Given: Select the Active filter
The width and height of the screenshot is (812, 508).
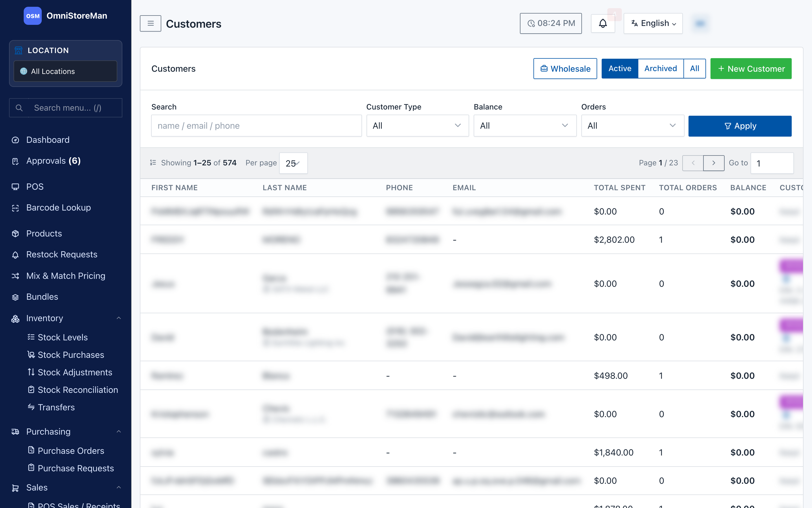Looking at the screenshot, I should (620, 69).
